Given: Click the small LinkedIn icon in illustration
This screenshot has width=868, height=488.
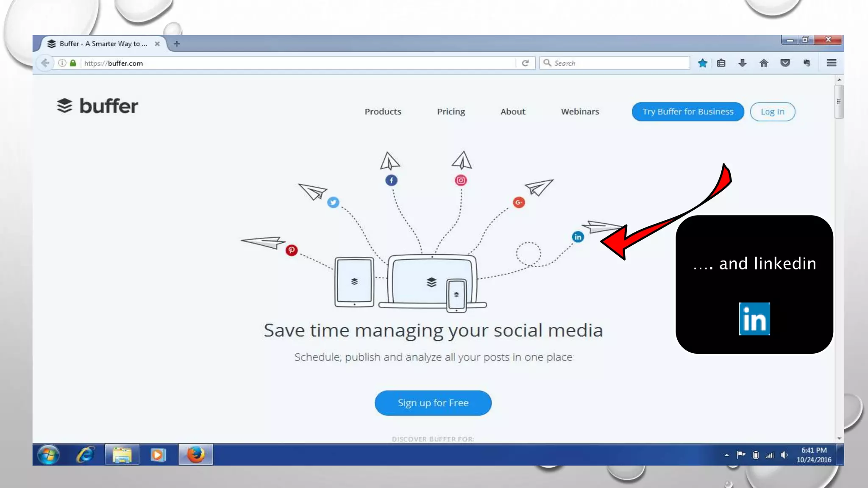Looking at the screenshot, I should point(578,237).
